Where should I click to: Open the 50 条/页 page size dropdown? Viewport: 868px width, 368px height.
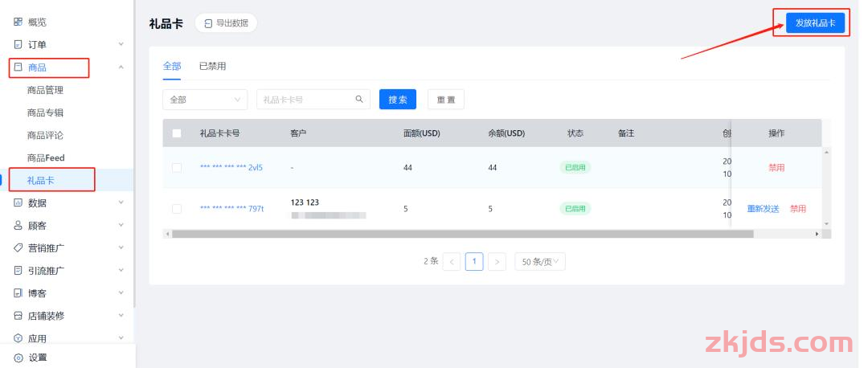coord(540,262)
